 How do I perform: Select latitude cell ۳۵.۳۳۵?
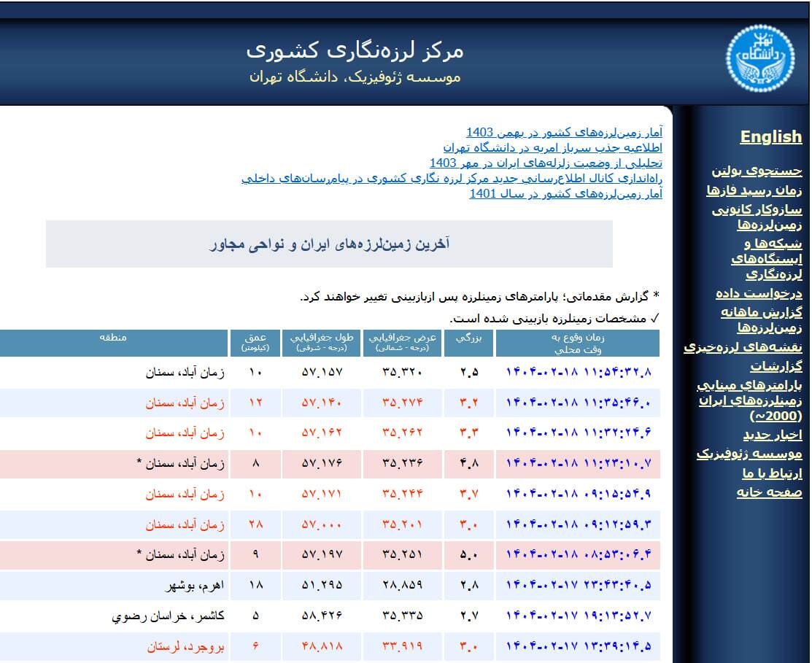[403, 616]
